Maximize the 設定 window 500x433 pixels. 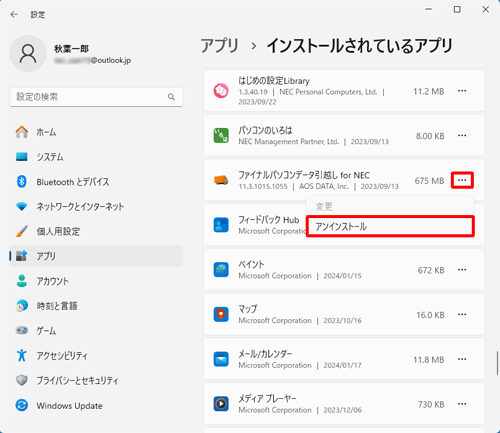point(457,10)
